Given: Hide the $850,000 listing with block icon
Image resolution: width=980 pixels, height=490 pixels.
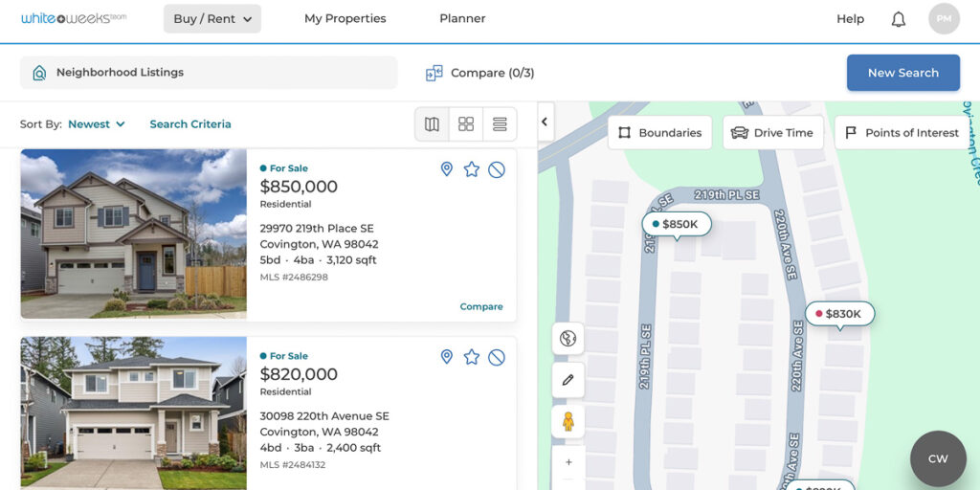Looking at the screenshot, I should coord(496,169).
